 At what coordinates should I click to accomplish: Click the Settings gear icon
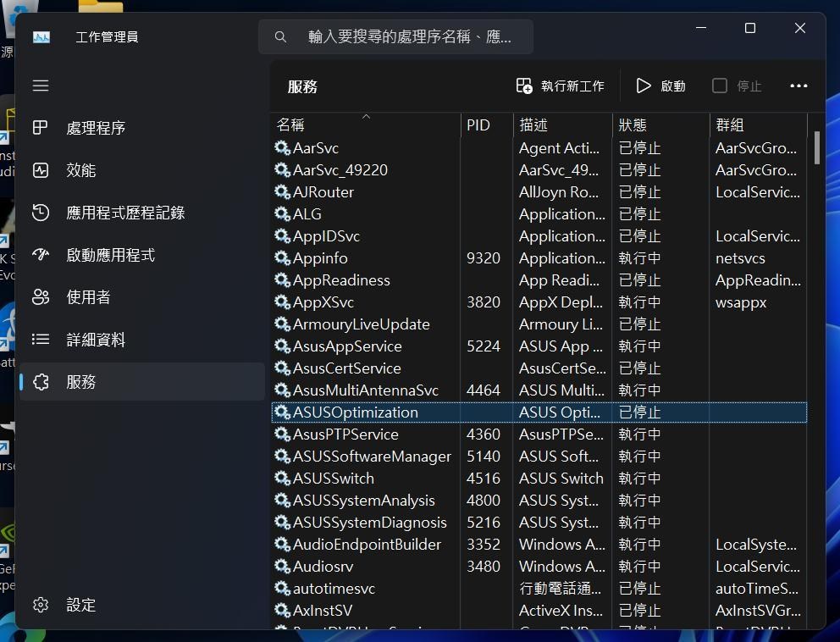click(x=41, y=605)
